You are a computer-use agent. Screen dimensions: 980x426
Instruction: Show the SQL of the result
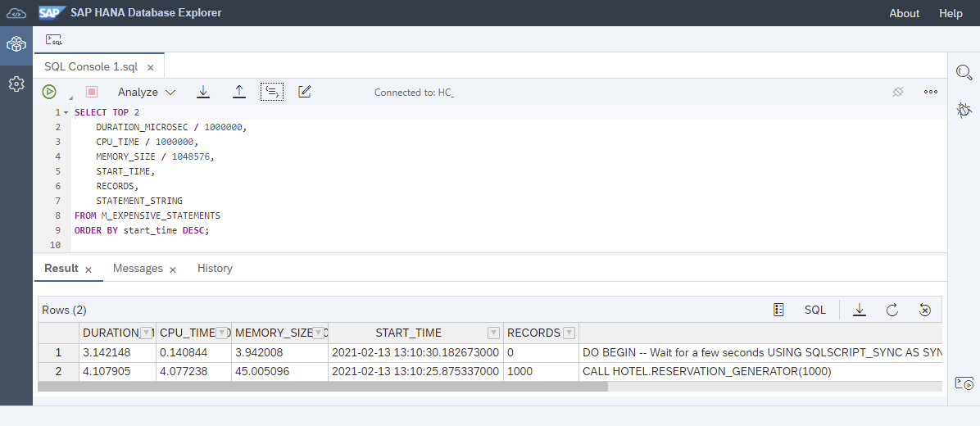(x=815, y=310)
